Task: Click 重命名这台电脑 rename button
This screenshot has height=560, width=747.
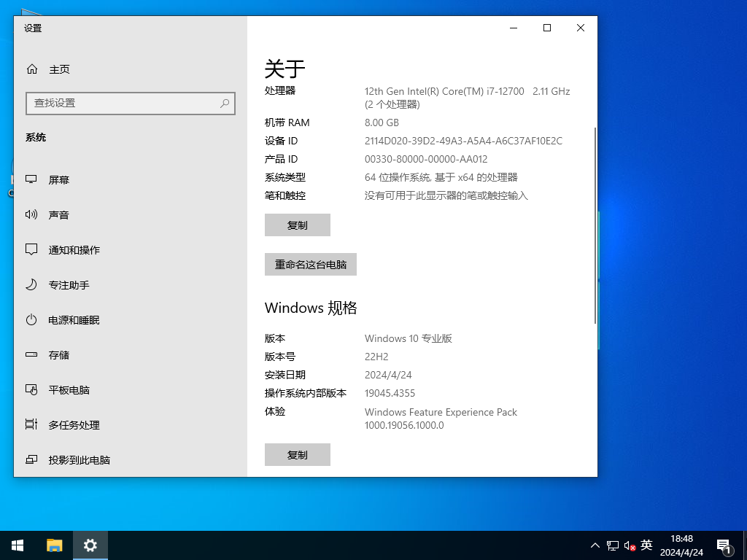Action: point(310,264)
